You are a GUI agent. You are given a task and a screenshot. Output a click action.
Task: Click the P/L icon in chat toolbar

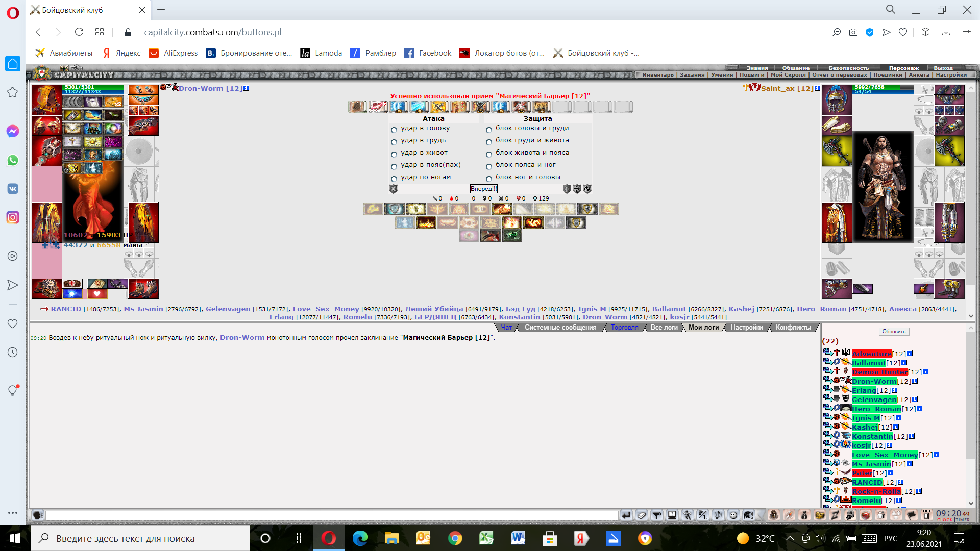tap(703, 515)
